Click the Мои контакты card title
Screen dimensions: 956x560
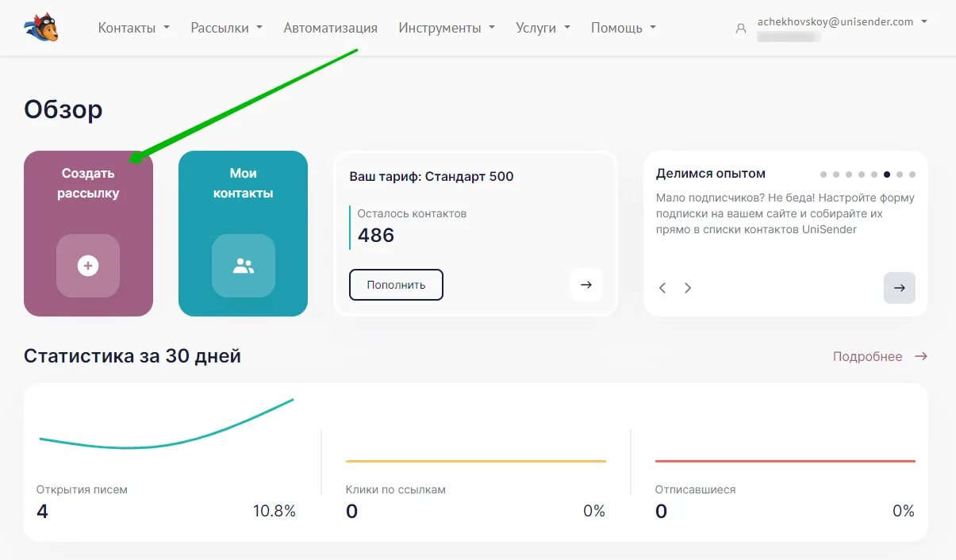(244, 183)
